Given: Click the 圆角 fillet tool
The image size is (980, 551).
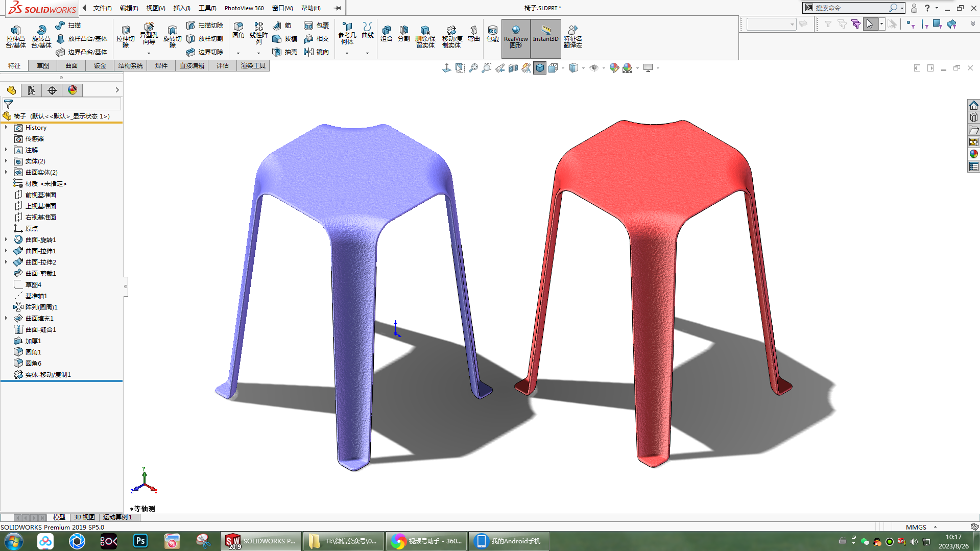Looking at the screenshot, I should pyautogui.click(x=238, y=31).
